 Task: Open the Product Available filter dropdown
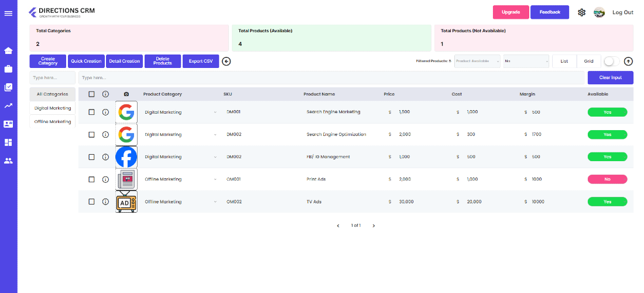(x=477, y=61)
